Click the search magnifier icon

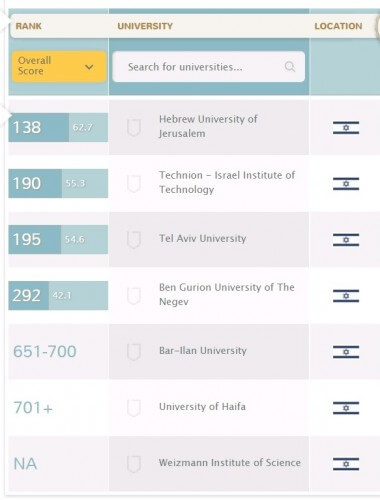click(x=290, y=67)
